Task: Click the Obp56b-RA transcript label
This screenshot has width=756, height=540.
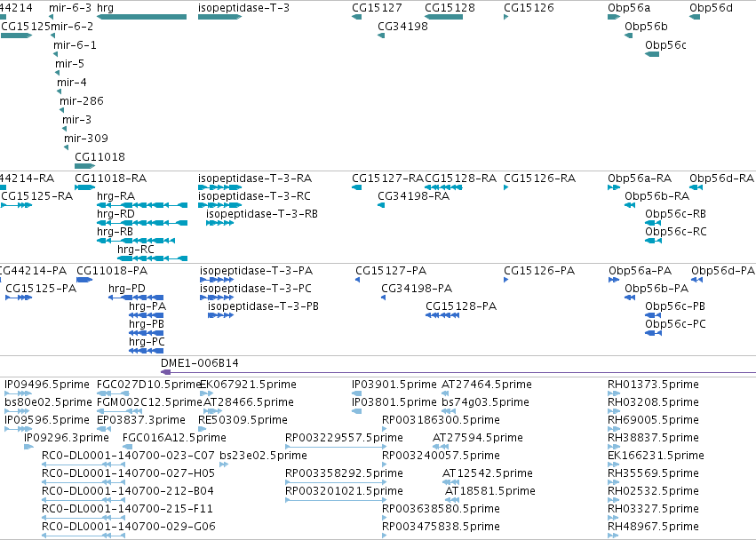Action: point(657,196)
